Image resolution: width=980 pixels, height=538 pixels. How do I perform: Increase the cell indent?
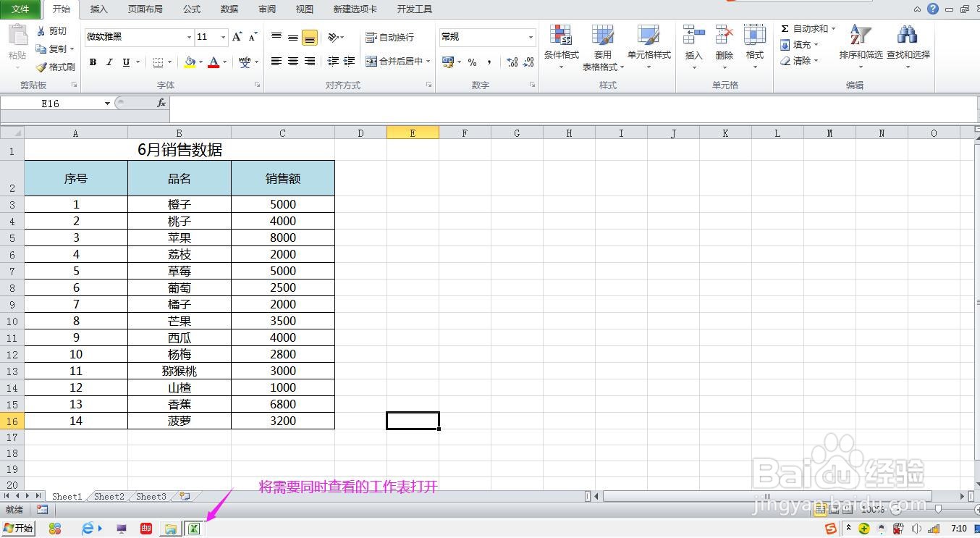[x=350, y=62]
